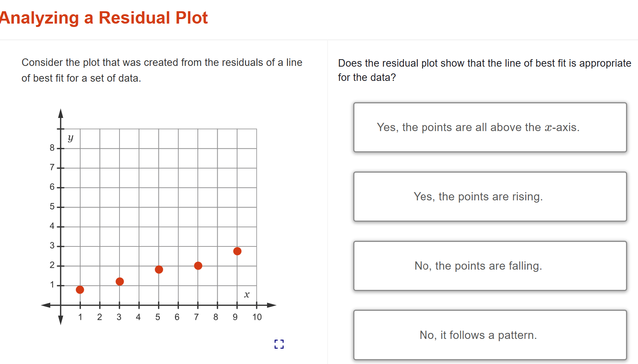Click the data point above x equals 7
Screen dimensions: 638x364
198,265
